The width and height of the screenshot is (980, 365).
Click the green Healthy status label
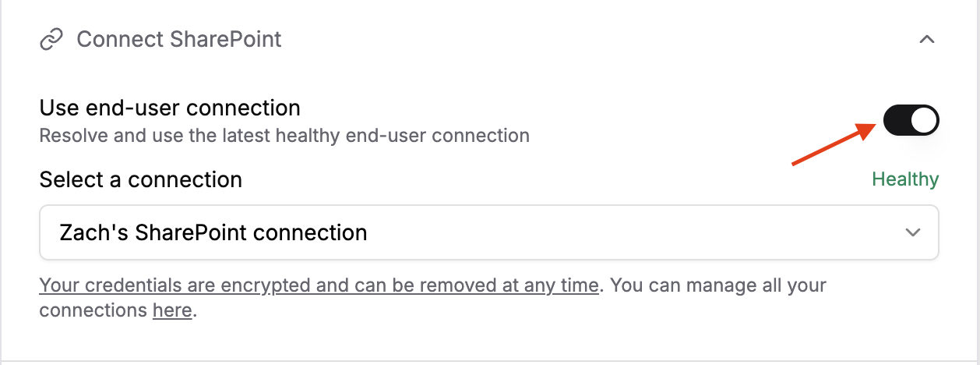point(905,179)
